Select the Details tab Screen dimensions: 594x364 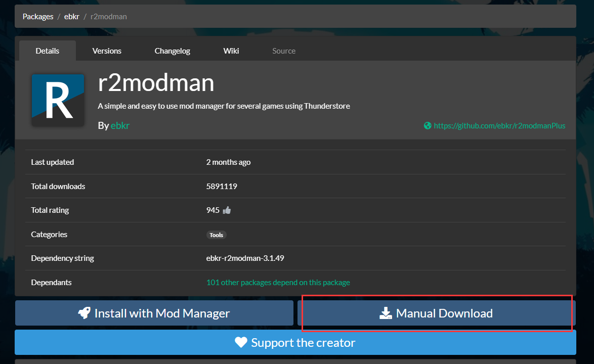(48, 51)
